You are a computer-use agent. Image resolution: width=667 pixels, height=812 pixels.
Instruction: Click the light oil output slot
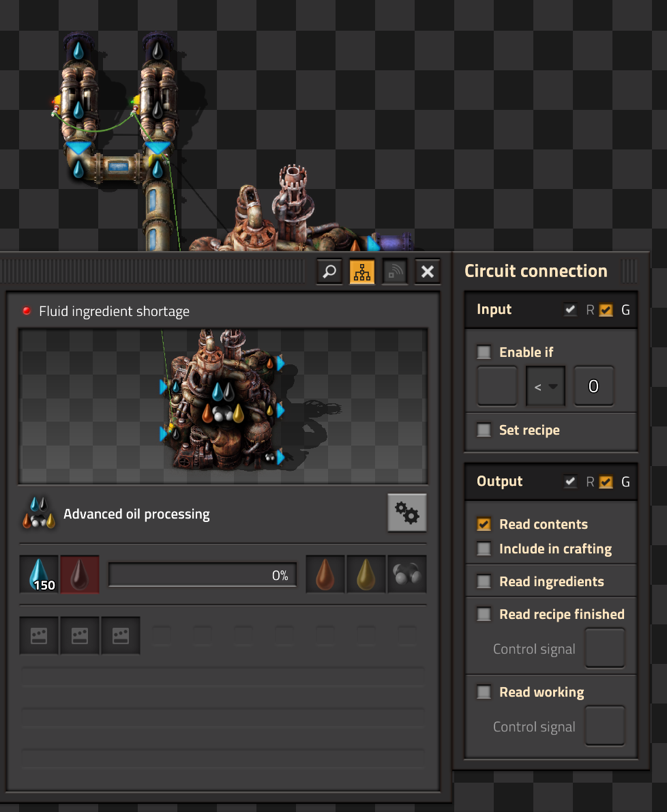[x=366, y=575]
